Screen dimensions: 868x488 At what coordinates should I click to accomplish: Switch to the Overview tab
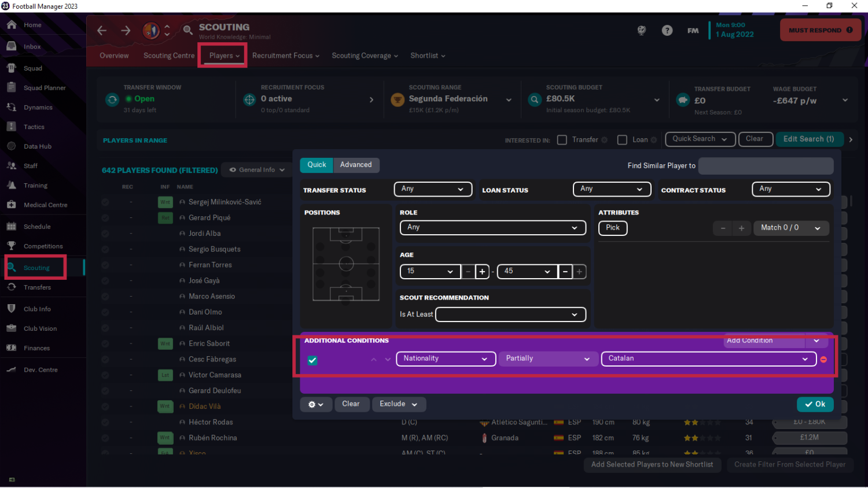(114, 56)
